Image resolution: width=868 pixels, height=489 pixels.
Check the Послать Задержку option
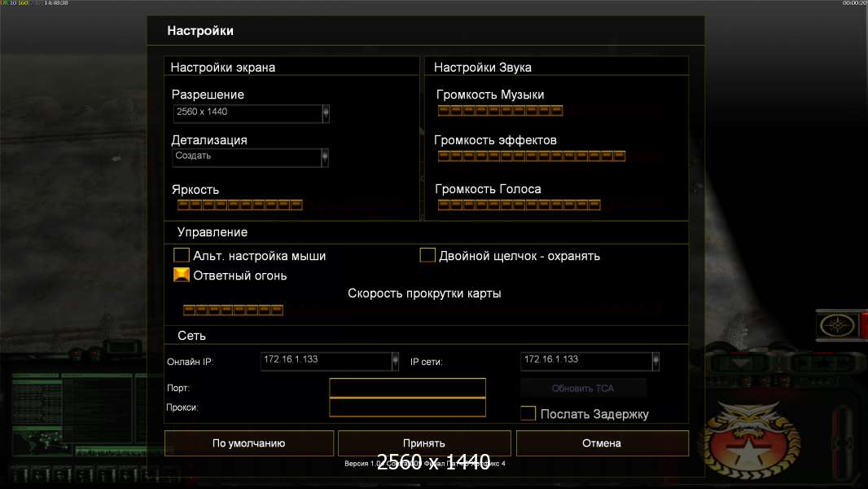(528, 414)
